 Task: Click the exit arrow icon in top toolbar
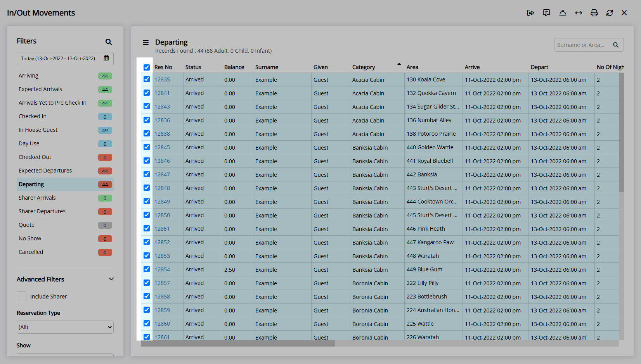[x=530, y=13]
